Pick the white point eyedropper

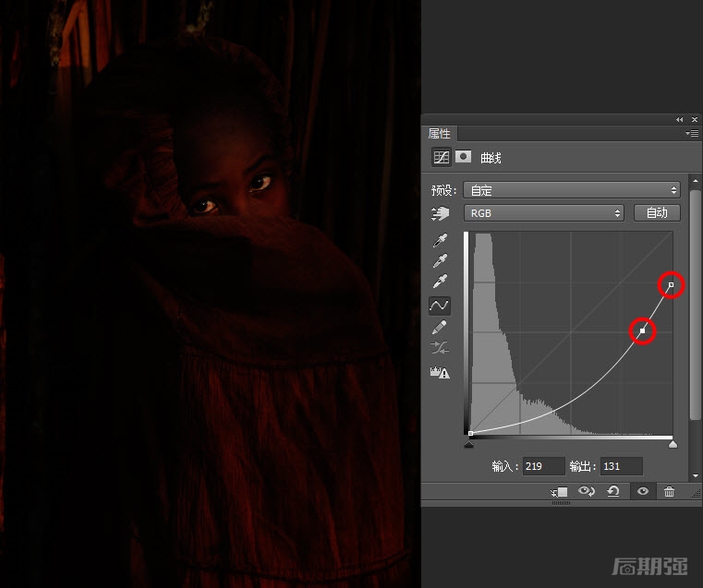pos(440,282)
